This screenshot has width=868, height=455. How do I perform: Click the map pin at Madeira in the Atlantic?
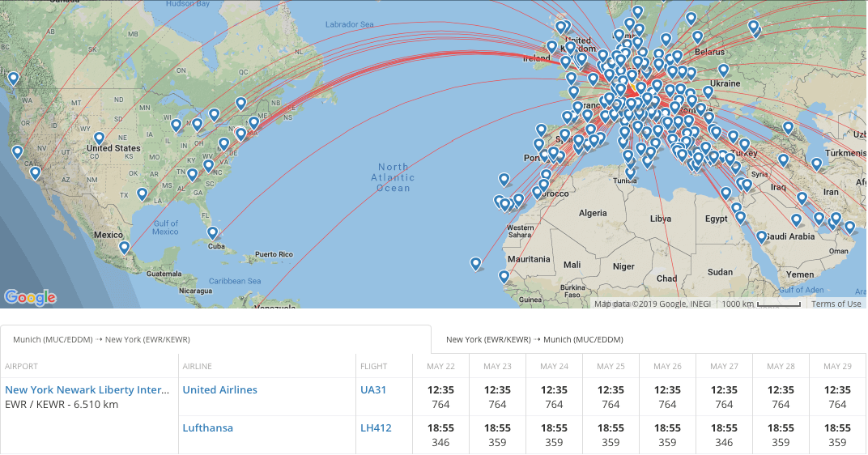point(504,180)
